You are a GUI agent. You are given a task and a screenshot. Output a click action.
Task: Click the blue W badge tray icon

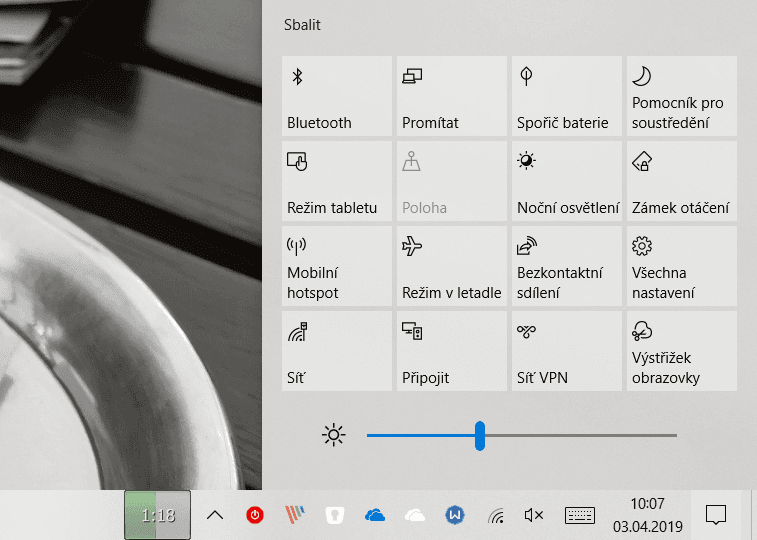455,515
